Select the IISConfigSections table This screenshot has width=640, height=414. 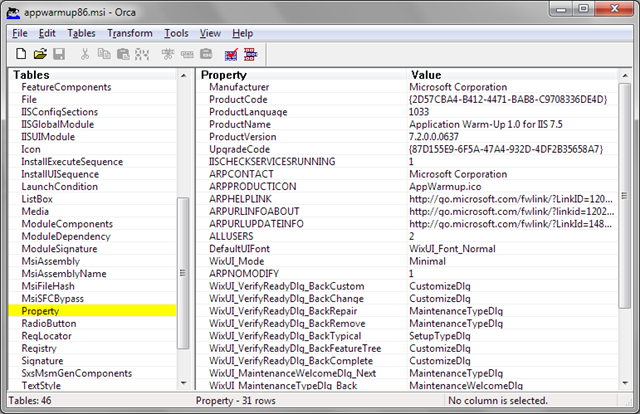[x=60, y=112]
